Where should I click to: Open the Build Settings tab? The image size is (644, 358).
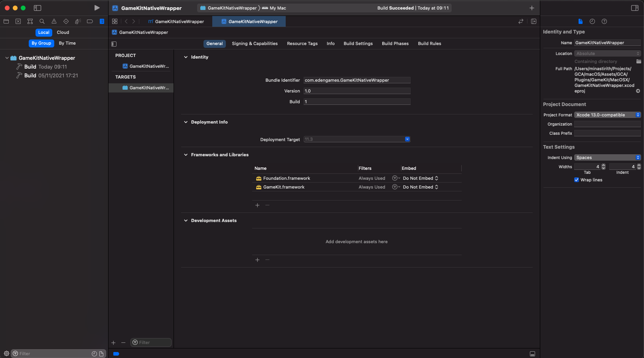point(358,44)
